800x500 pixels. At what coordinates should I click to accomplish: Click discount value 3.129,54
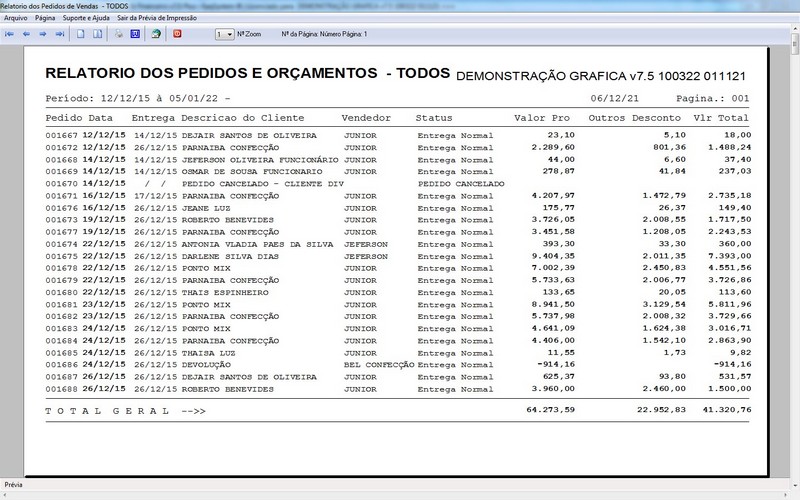coord(664,305)
